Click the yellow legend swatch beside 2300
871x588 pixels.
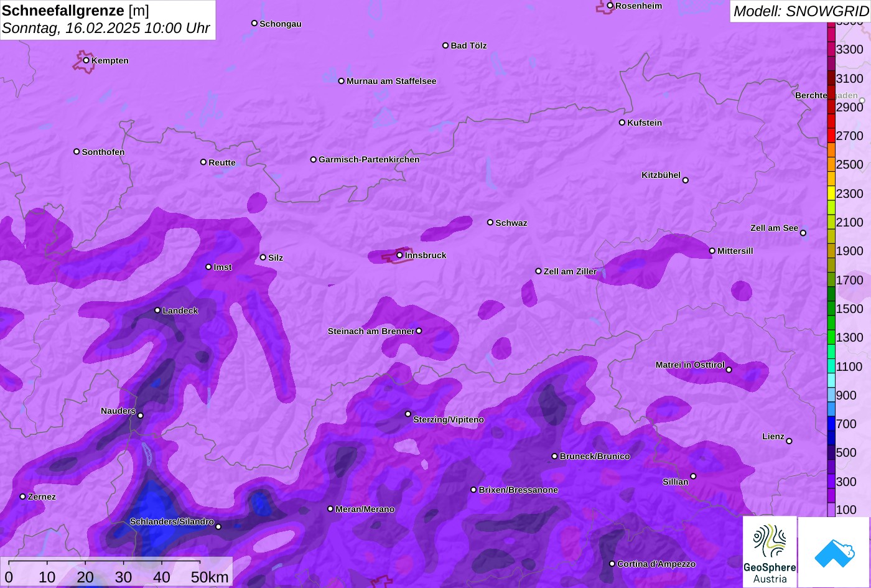click(831, 194)
